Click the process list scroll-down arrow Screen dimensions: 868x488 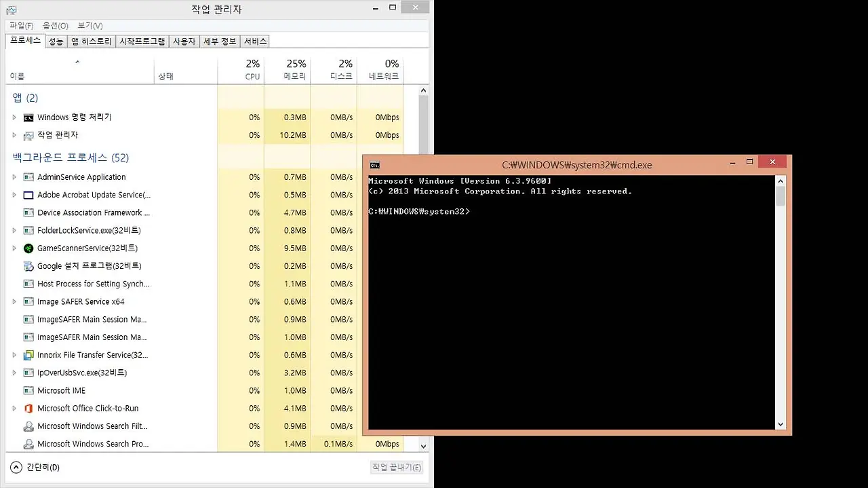point(424,446)
